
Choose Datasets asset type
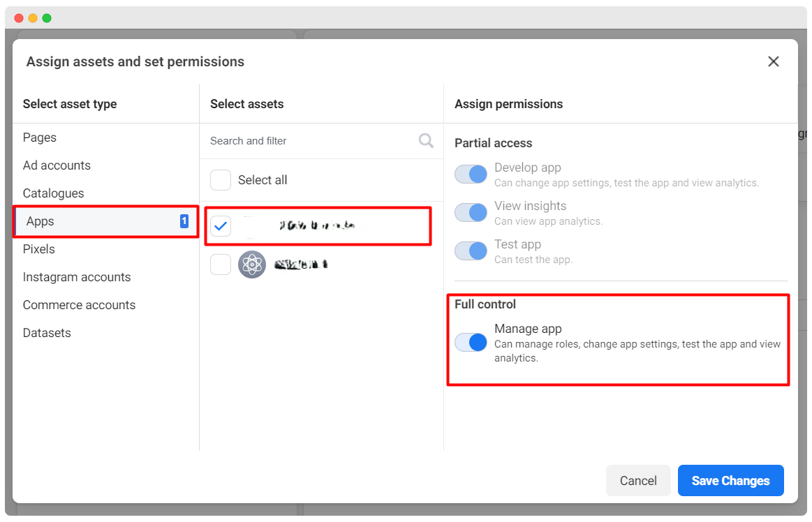coord(47,333)
